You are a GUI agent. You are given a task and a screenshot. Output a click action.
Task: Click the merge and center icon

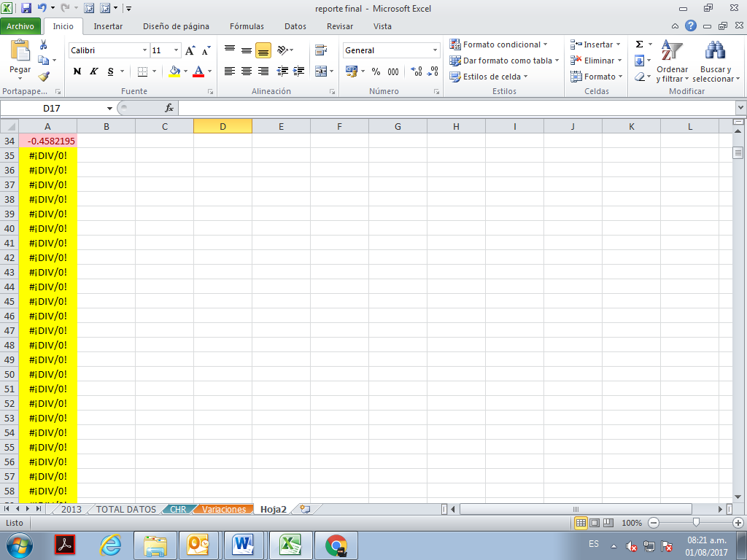point(321,71)
